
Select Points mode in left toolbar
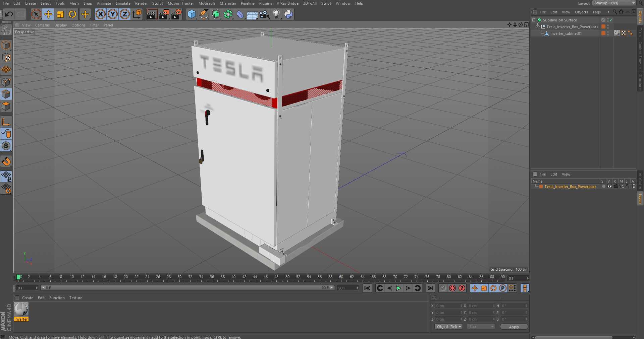tap(6, 82)
